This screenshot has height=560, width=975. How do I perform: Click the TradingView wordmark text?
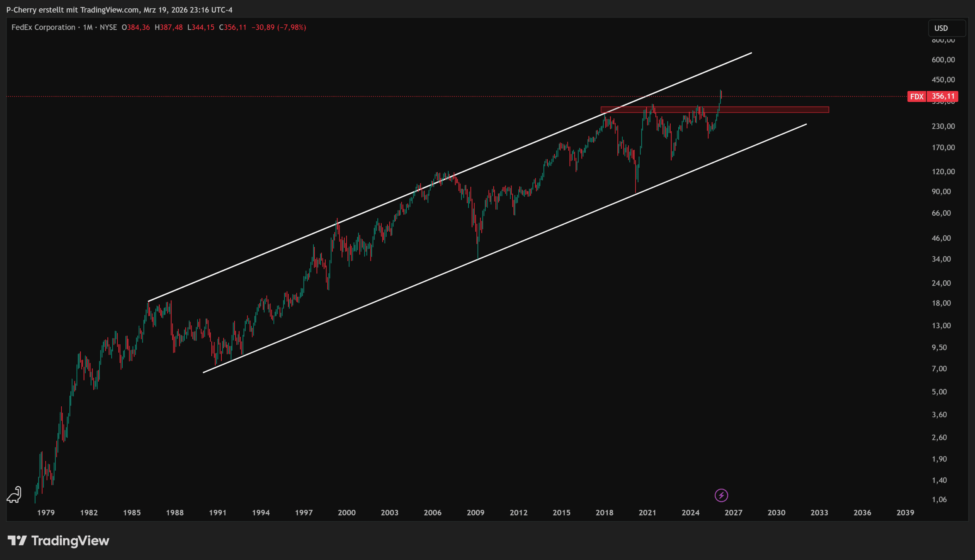point(70,540)
